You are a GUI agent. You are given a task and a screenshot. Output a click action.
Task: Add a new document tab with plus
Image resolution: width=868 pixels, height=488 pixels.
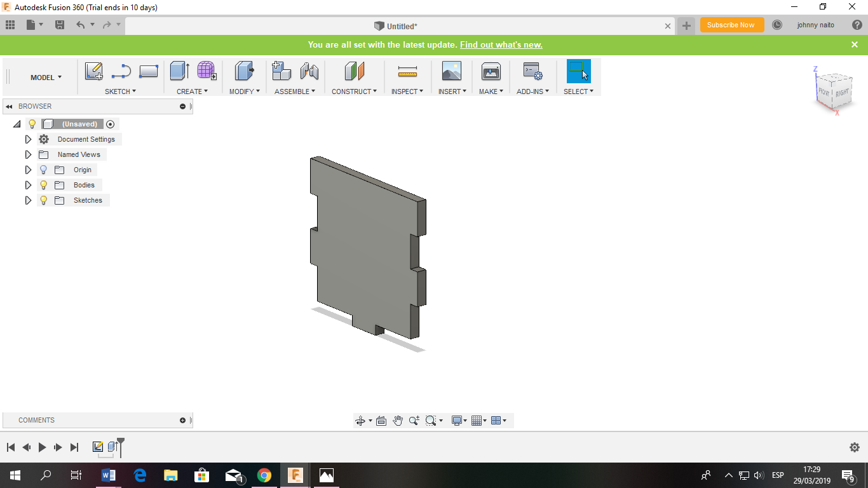click(686, 25)
